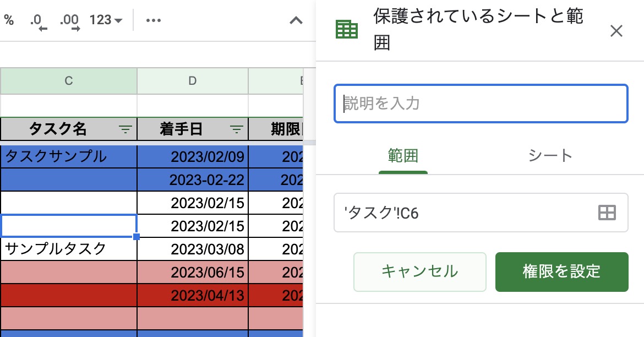The image size is (644, 337).
Task: Collapse the toolbar using the chevron
Action: coord(296,20)
